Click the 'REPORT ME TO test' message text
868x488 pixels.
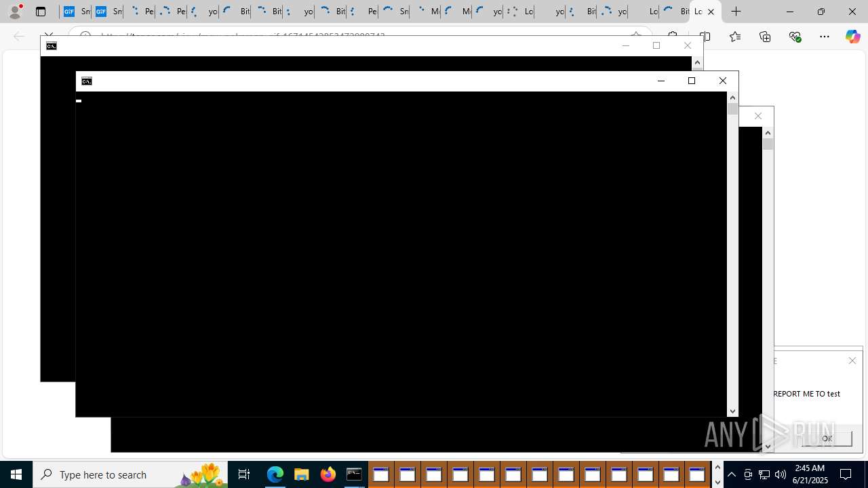[806, 394]
